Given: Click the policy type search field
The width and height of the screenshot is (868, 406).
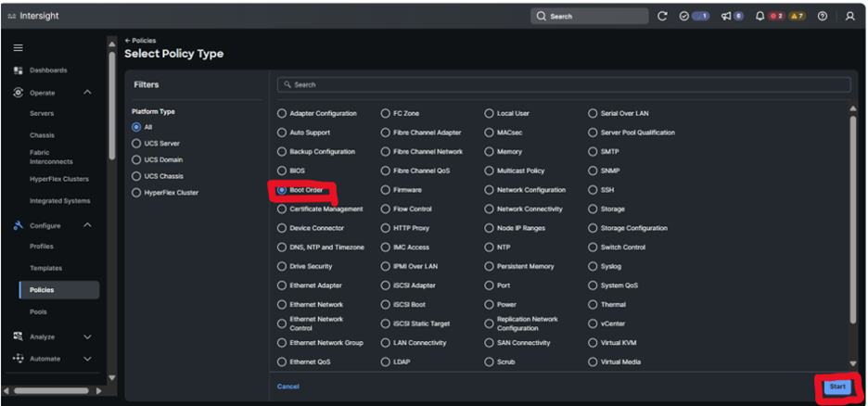Looking at the screenshot, I should point(564,84).
